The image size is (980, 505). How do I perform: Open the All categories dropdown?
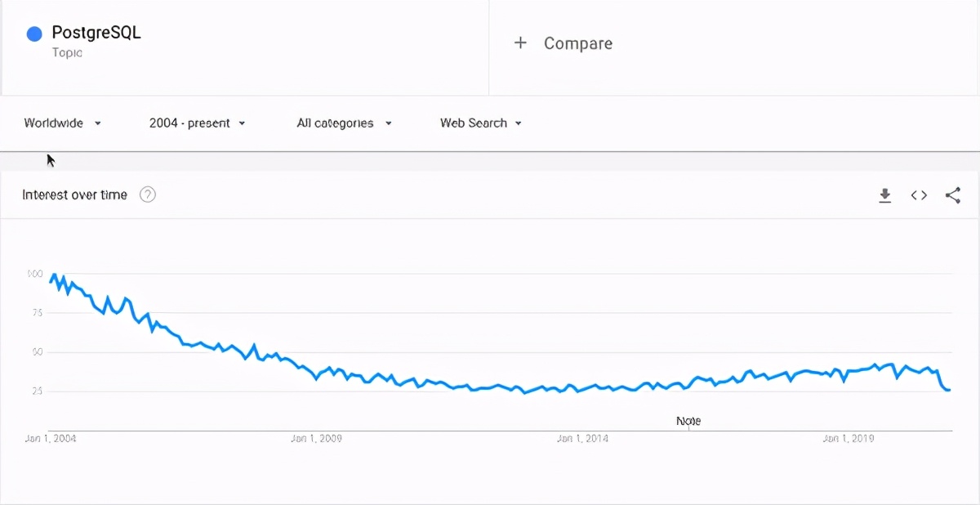pyautogui.click(x=345, y=123)
